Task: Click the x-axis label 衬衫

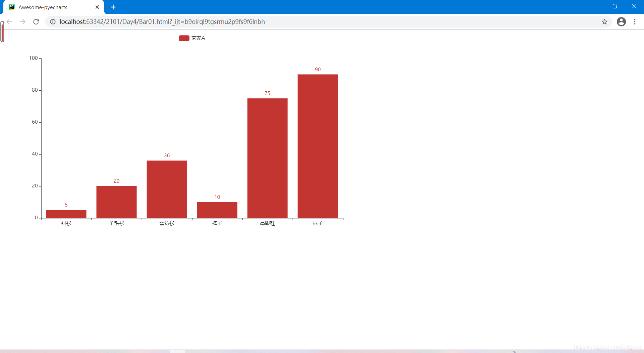Action: coord(66,223)
